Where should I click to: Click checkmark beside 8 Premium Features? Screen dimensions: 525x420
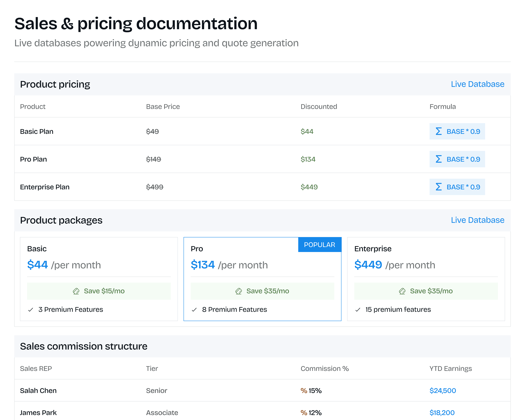[x=194, y=309]
